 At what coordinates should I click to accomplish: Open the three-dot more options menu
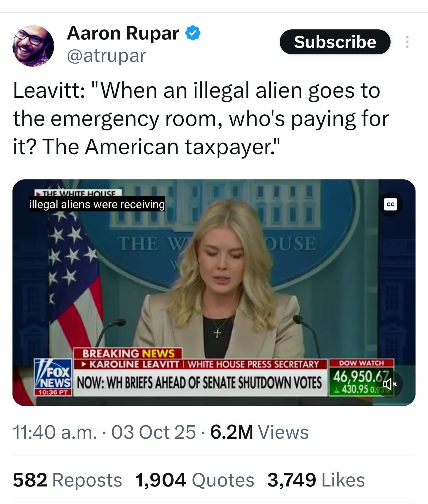click(x=407, y=42)
